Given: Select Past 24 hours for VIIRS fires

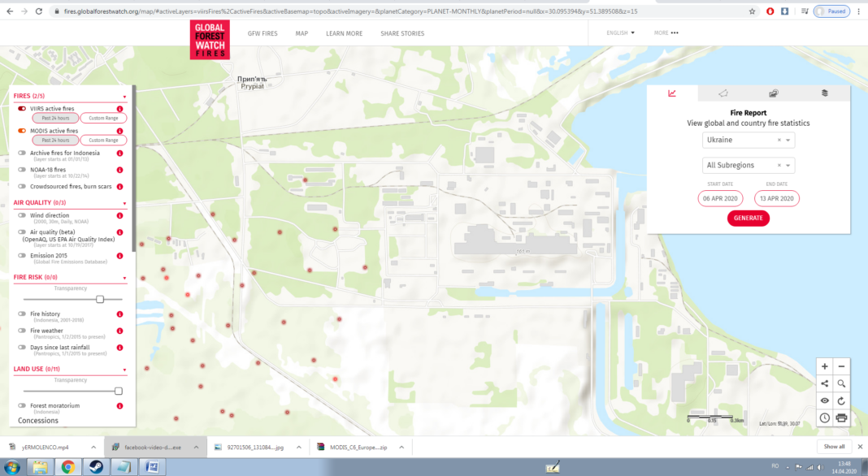Looking at the screenshot, I should pyautogui.click(x=55, y=118).
